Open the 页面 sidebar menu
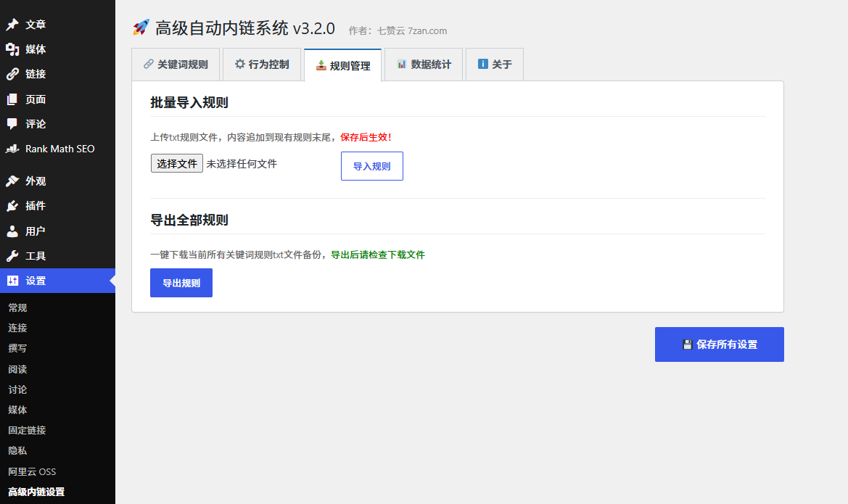848x504 pixels. coord(57,99)
